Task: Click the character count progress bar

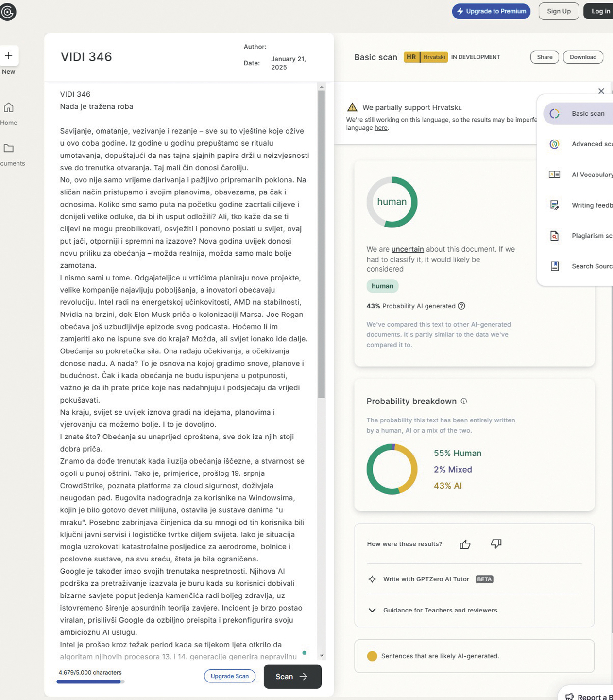Action: [90, 682]
